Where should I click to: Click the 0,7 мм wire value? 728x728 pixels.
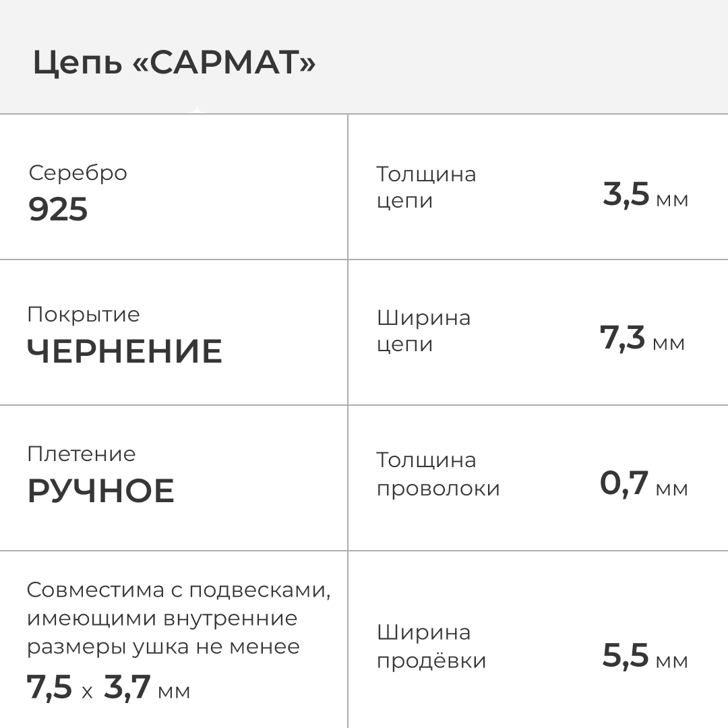tap(644, 484)
